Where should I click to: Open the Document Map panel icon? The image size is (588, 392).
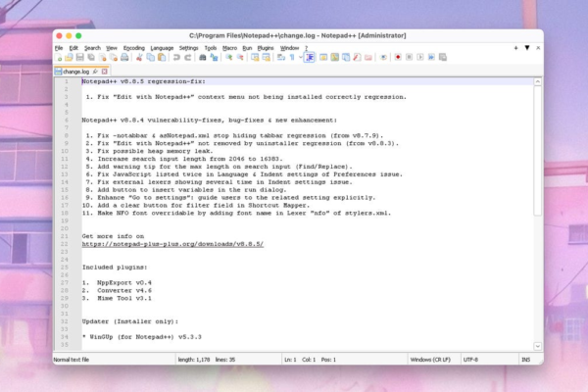pos(334,58)
